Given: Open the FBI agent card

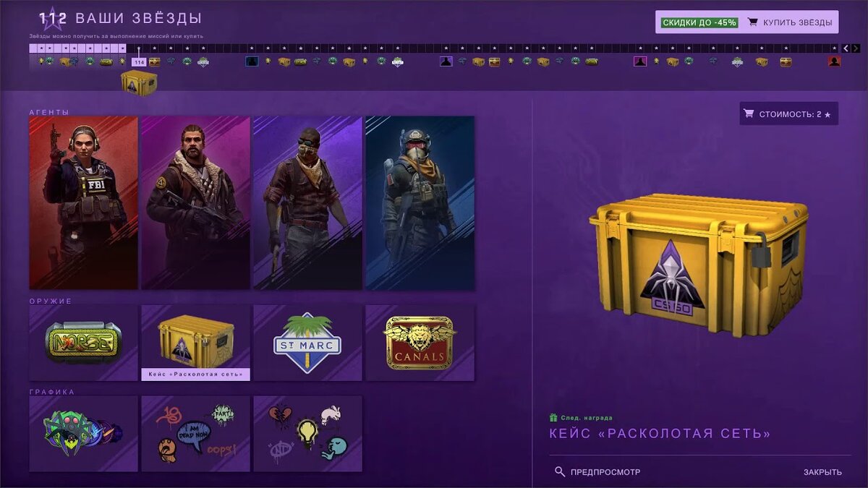Looking at the screenshot, I should 83,203.
